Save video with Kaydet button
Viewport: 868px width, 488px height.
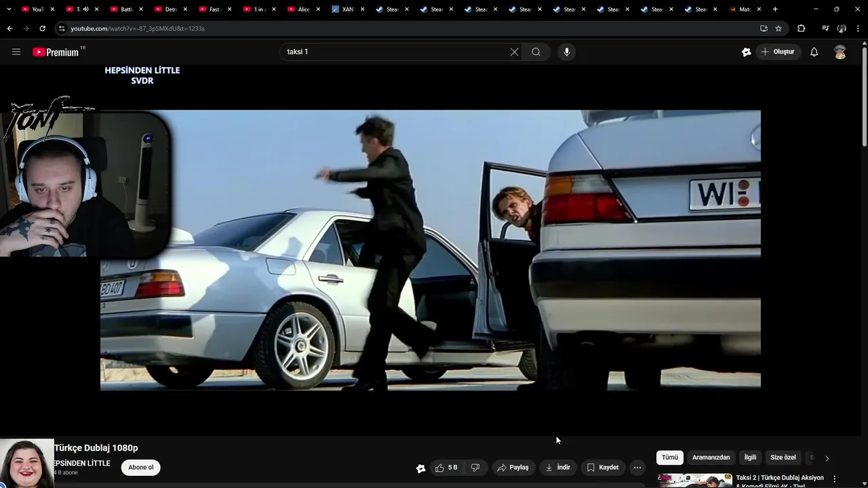tap(603, 468)
